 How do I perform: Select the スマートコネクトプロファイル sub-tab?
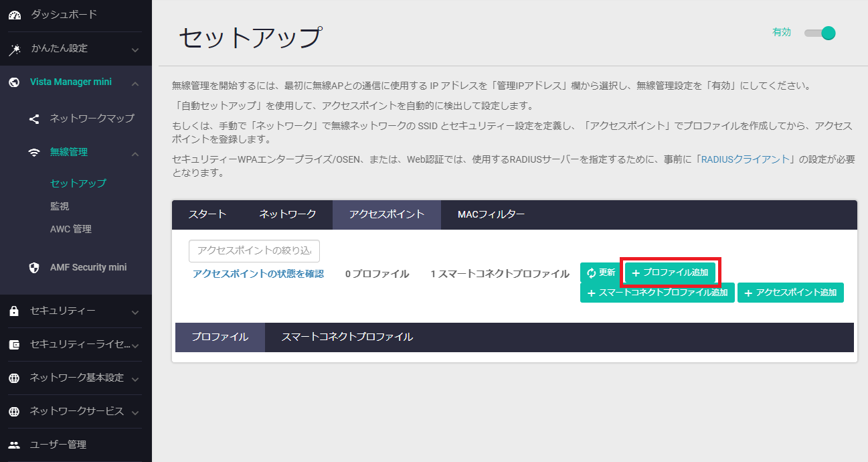coord(347,337)
